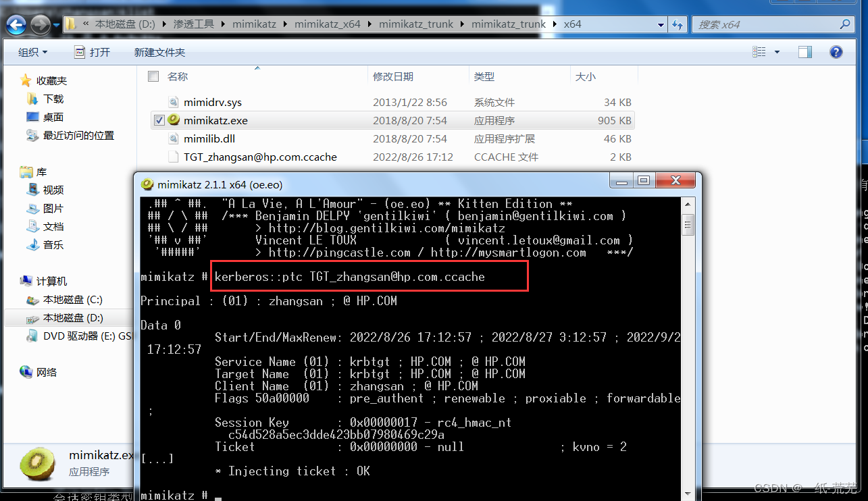Click the 应用程序扩展 type cell
Screen dimensions: 868x501
(504, 139)
